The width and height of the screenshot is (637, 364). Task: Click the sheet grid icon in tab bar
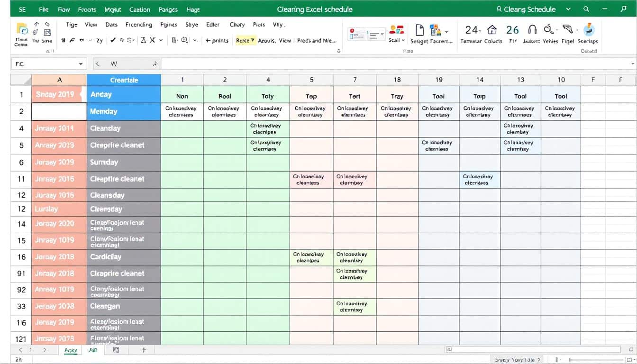[x=116, y=350]
